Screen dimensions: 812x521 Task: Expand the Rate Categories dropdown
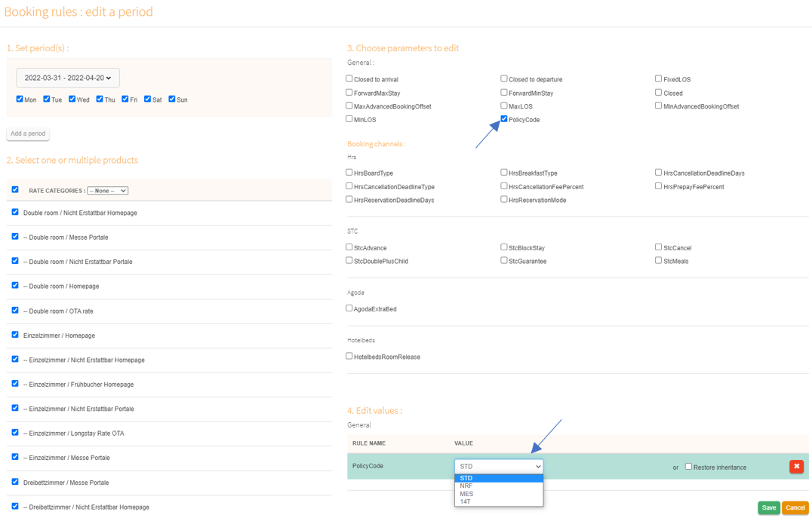click(x=107, y=191)
